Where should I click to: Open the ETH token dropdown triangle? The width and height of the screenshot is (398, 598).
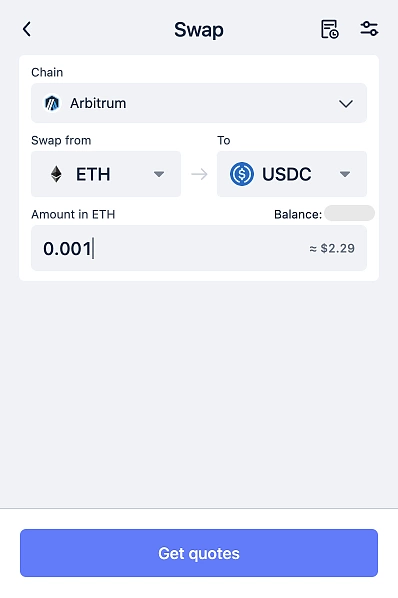pos(159,174)
